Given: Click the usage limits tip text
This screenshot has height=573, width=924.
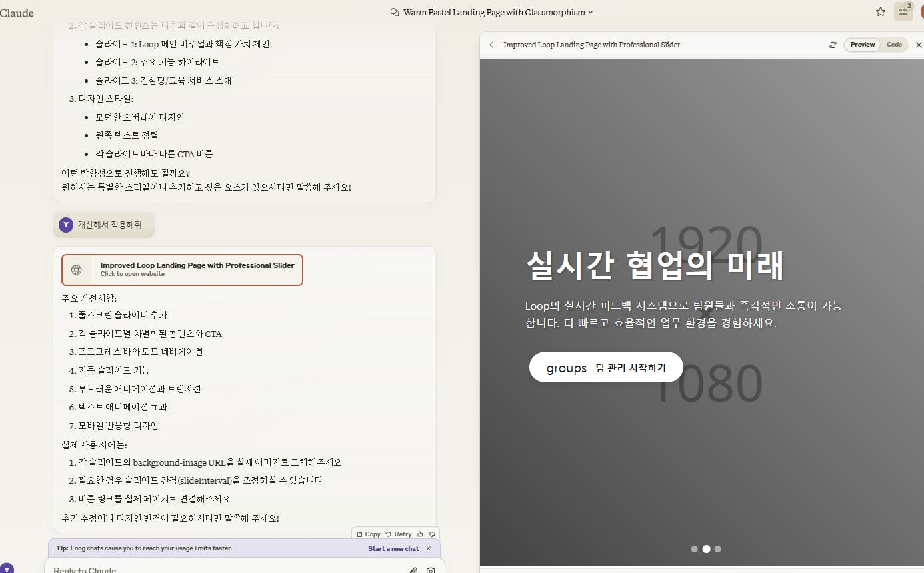Looking at the screenshot, I should (x=144, y=548).
